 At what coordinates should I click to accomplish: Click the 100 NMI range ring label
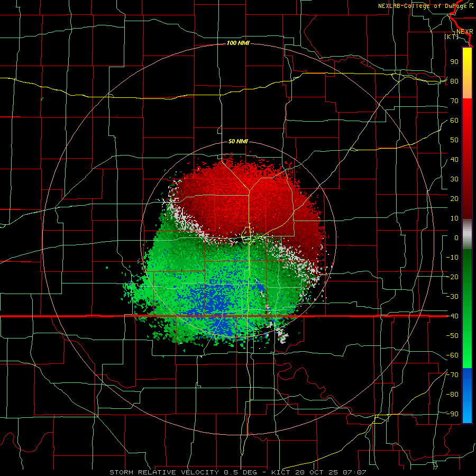tap(238, 43)
